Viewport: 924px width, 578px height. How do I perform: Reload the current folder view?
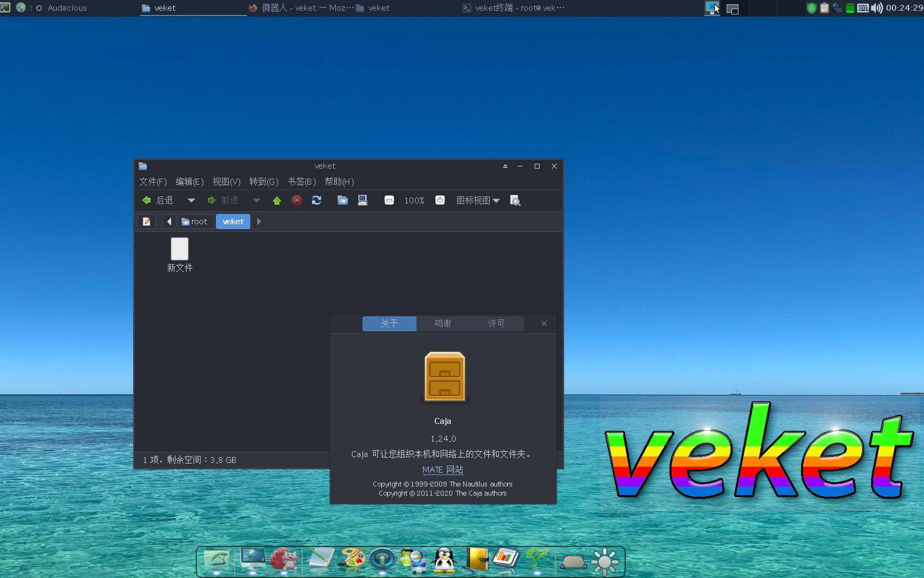click(317, 201)
